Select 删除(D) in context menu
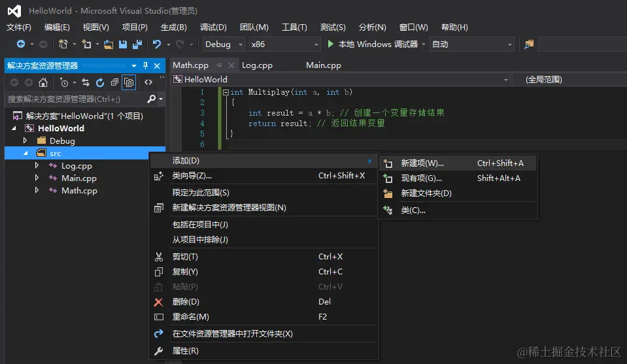Image resolution: width=627 pixels, height=364 pixels. tap(264, 302)
